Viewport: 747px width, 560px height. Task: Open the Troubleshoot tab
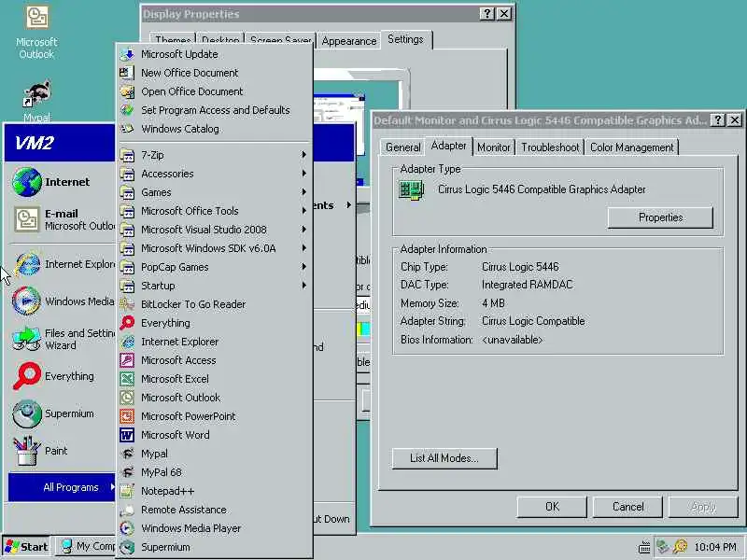pos(550,147)
